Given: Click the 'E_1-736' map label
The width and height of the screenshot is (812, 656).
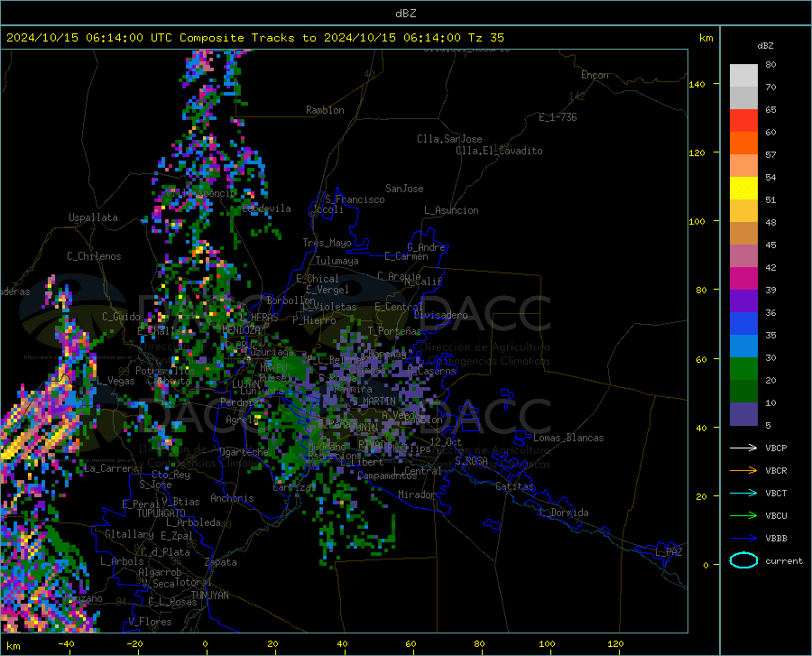Looking at the screenshot, I should [558, 117].
